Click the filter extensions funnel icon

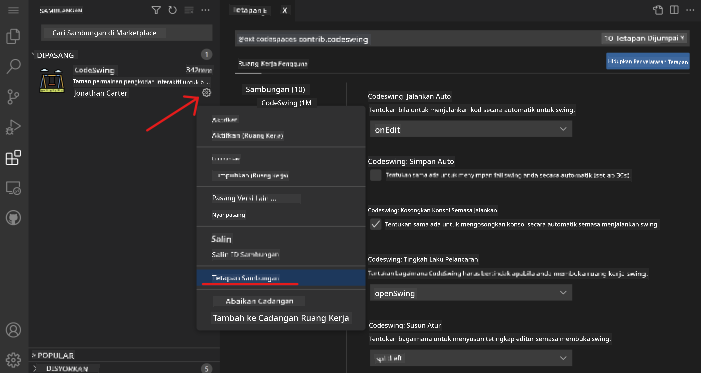[156, 10]
